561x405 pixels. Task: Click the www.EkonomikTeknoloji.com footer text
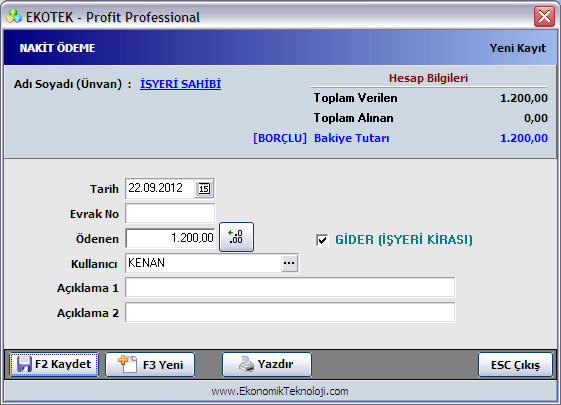(280, 391)
